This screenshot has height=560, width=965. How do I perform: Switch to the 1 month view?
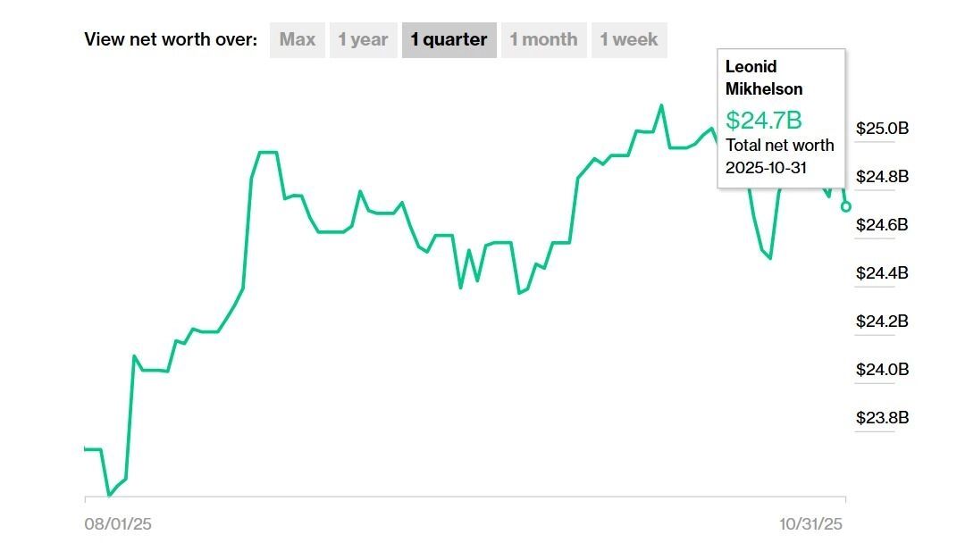(543, 40)
